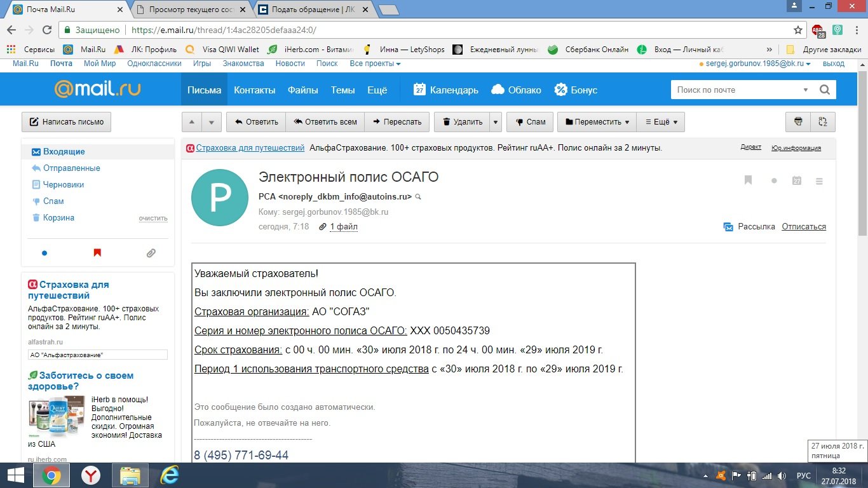868x488 pixels.
Task: Click the Mail.ru logo
Action: (x=97, y=89)
